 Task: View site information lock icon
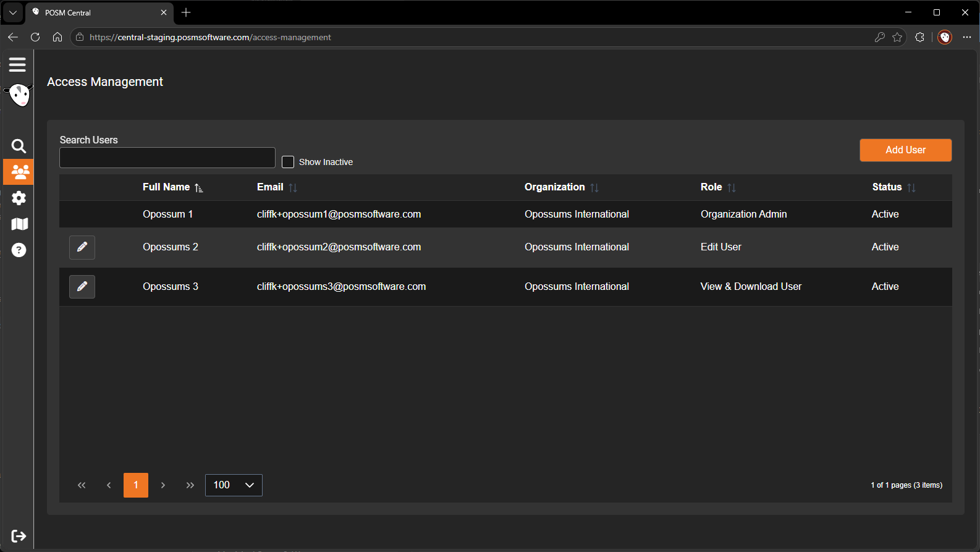click(x=79, y=37)
